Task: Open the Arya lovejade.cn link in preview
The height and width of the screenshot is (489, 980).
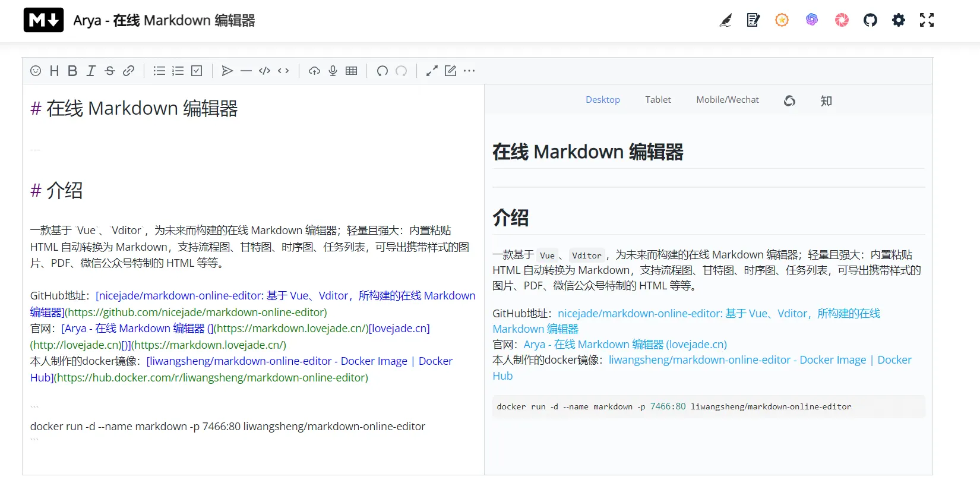Action: 625,345
